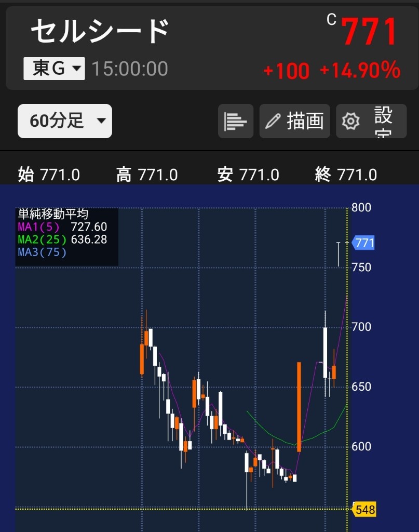The height and width of the screenshot is (532, 419).
Task: Select the +14.90% change value
Action: [360, 70]
